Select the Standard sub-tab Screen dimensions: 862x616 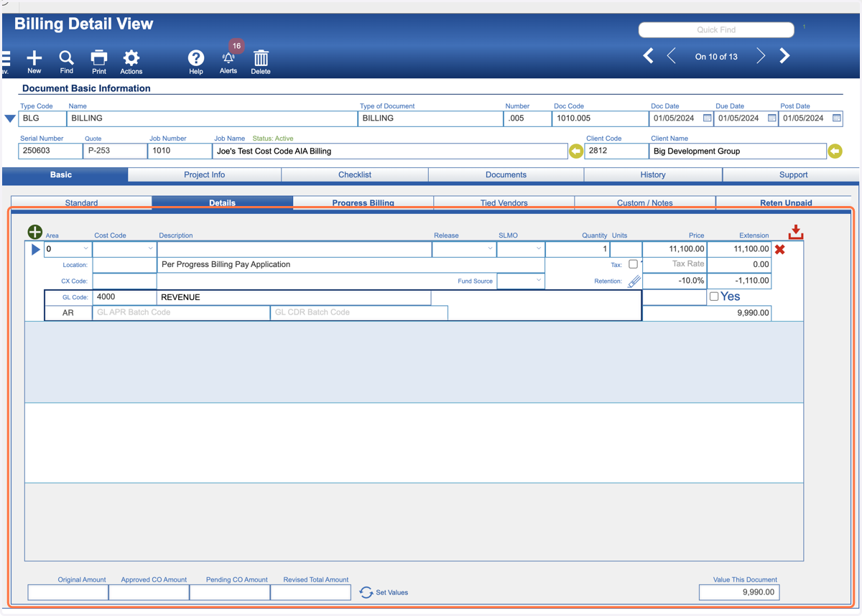[81, 202]
